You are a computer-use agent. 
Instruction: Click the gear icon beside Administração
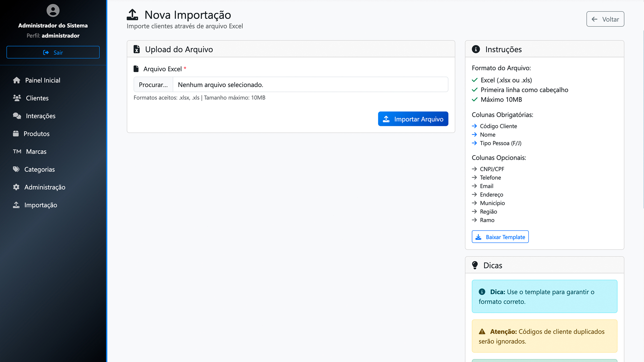(x=16, y=187)
